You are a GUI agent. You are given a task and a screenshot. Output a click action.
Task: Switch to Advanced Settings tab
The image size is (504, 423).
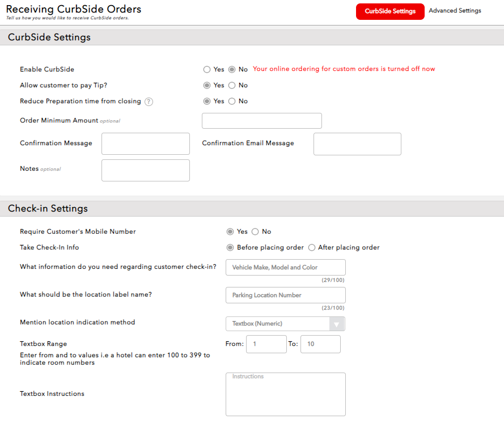click(455, 11)
